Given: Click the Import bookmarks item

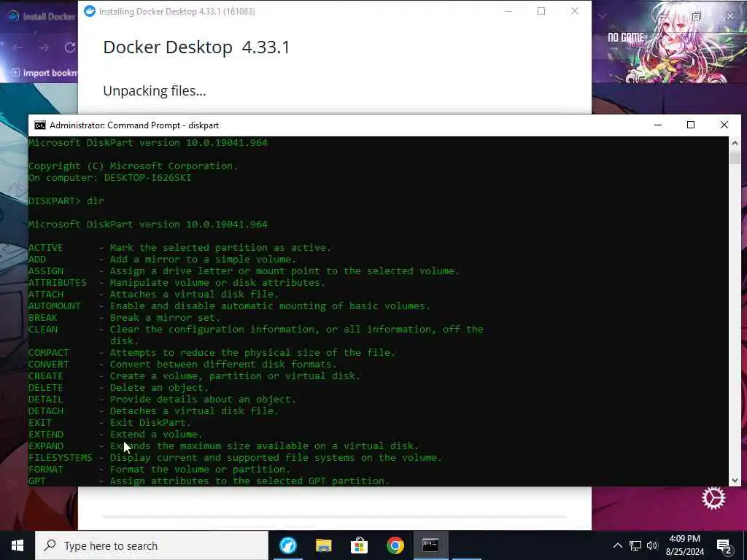Looking at the screenshot, I should (x=44, y=72).
